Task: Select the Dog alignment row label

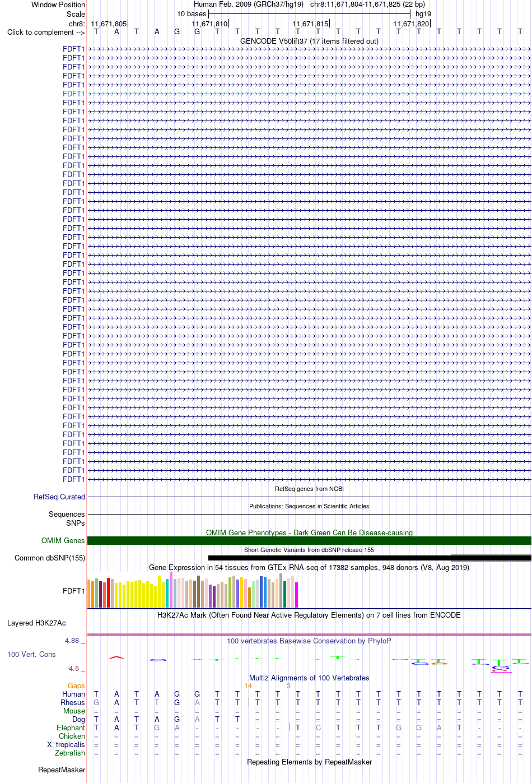Action: 79,719
